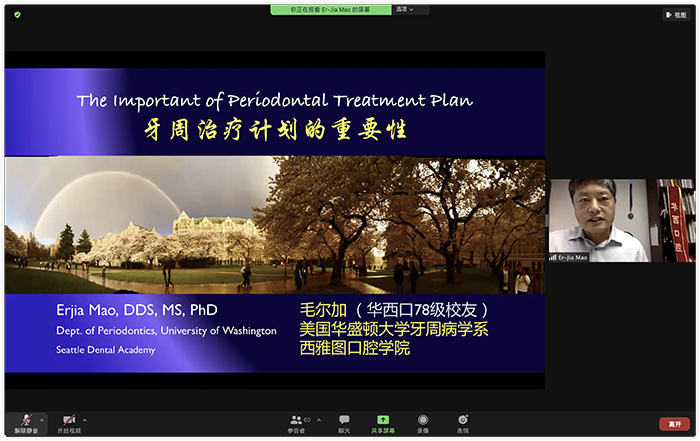Open the chat panel (聊天)
The height and width of the screenshot is (441, 700).
pos(344,424)
